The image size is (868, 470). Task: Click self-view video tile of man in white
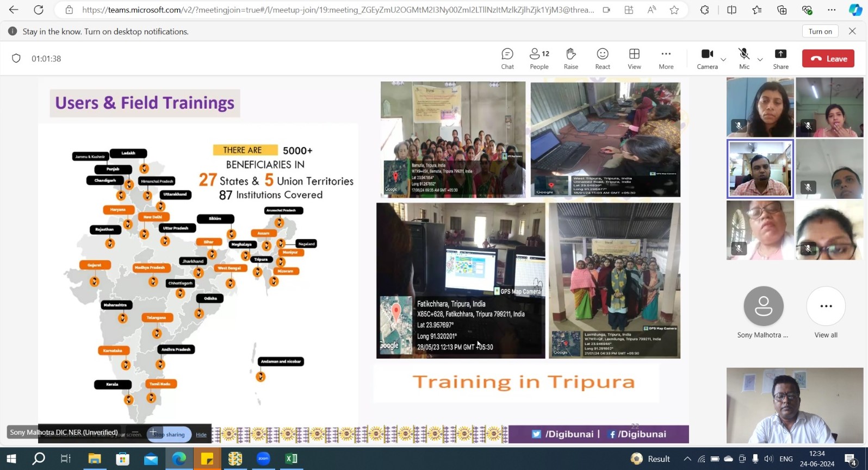(795, 405)
